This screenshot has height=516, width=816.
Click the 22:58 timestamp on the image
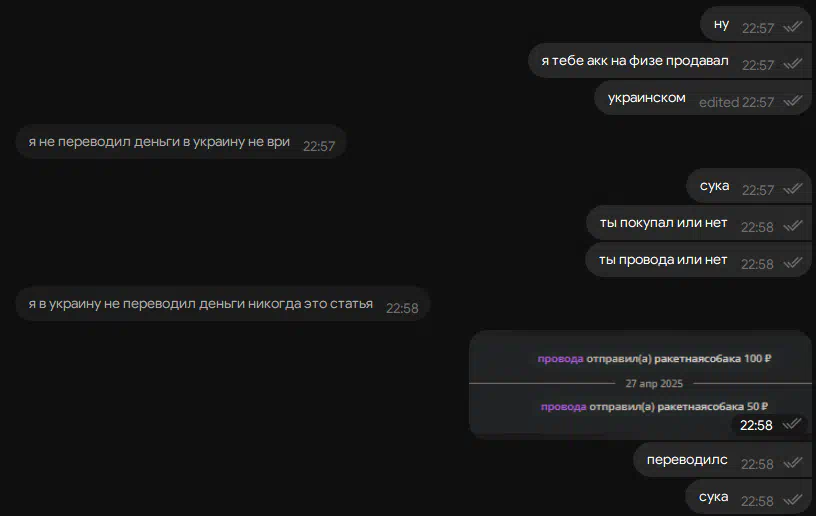click(x=756, y=425)
